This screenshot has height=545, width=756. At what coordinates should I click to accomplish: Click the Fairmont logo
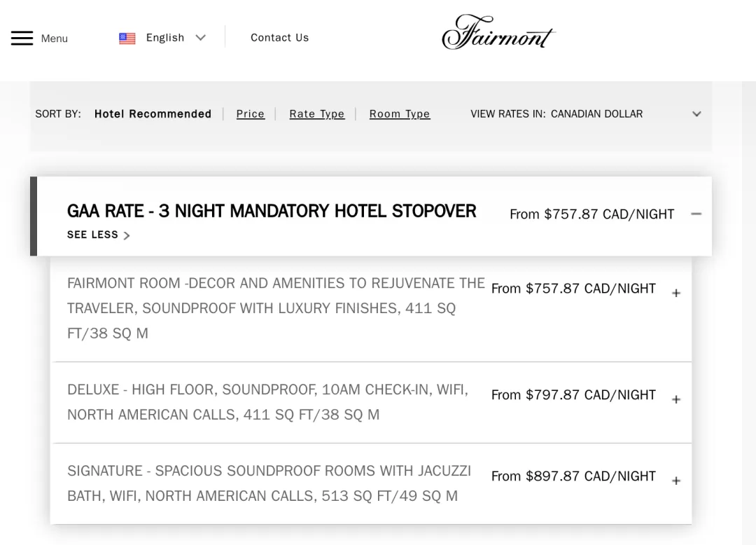coord(498,32)
